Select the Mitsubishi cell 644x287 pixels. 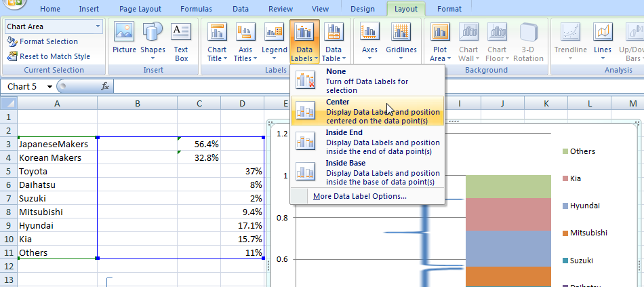point(57,212)
